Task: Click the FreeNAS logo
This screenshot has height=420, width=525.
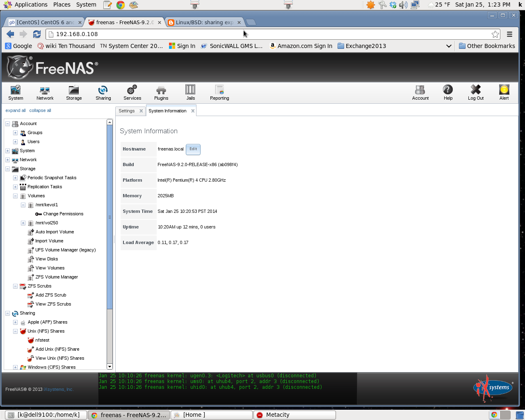Action: (x=52, y=67)
